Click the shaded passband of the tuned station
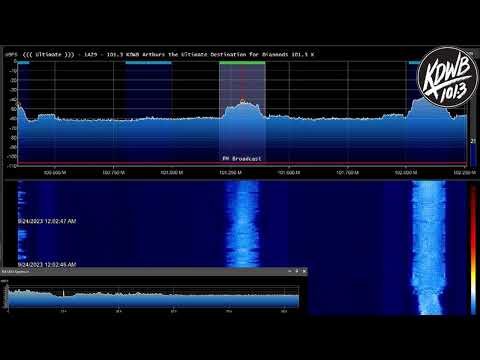The height and width of the screenshot is (360, 480). point(242,113)
